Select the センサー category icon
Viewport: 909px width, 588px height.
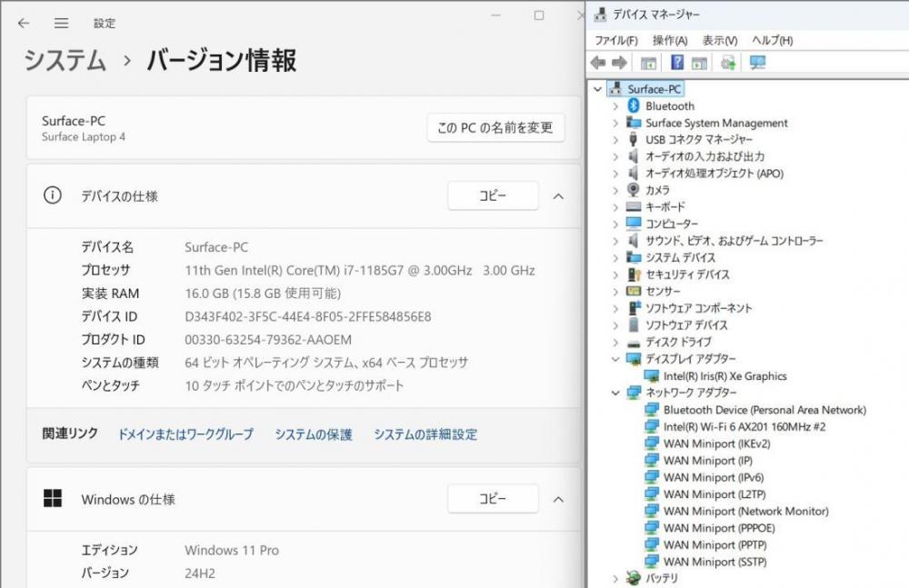(634, 291)
